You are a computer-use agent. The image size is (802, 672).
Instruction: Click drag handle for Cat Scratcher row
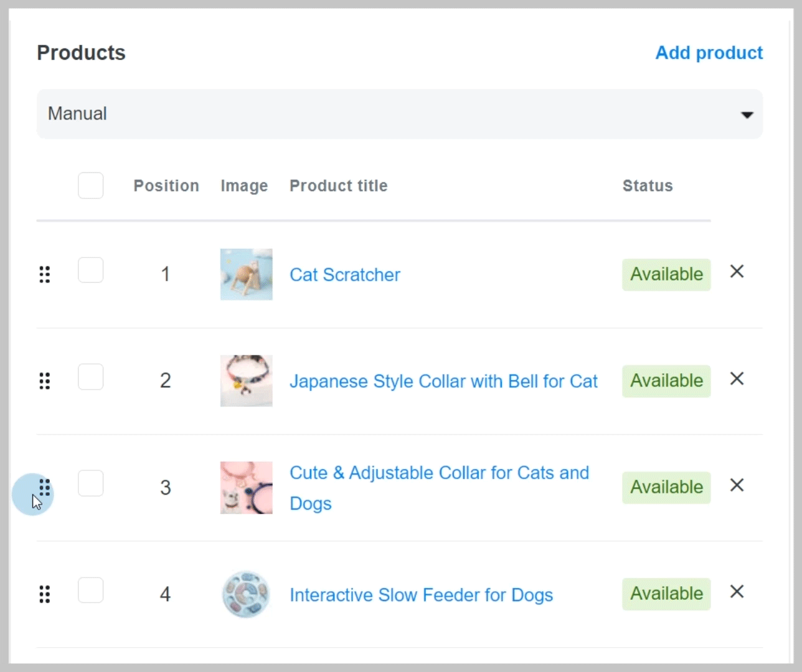(x=45, y=274)
